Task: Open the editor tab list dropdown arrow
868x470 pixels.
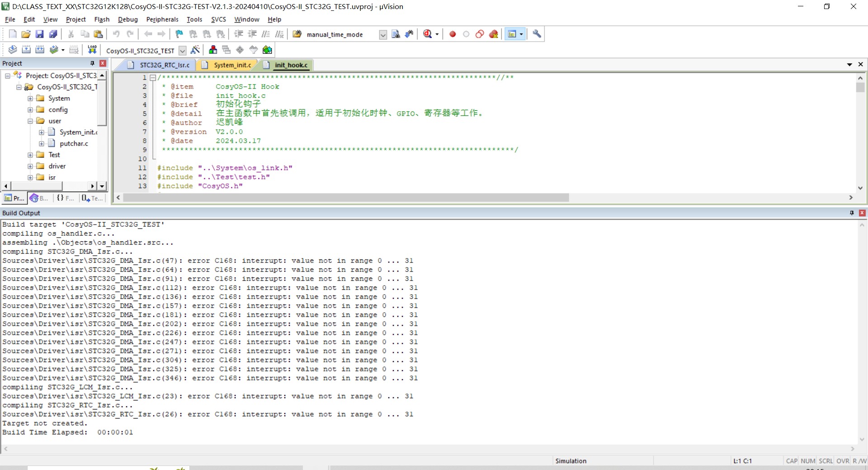Action: point(849,65)
